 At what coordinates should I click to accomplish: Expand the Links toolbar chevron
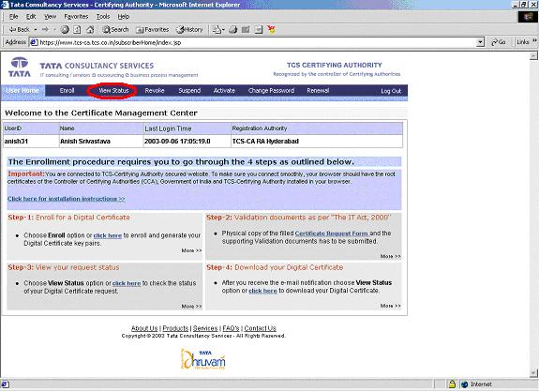point(534,41)
